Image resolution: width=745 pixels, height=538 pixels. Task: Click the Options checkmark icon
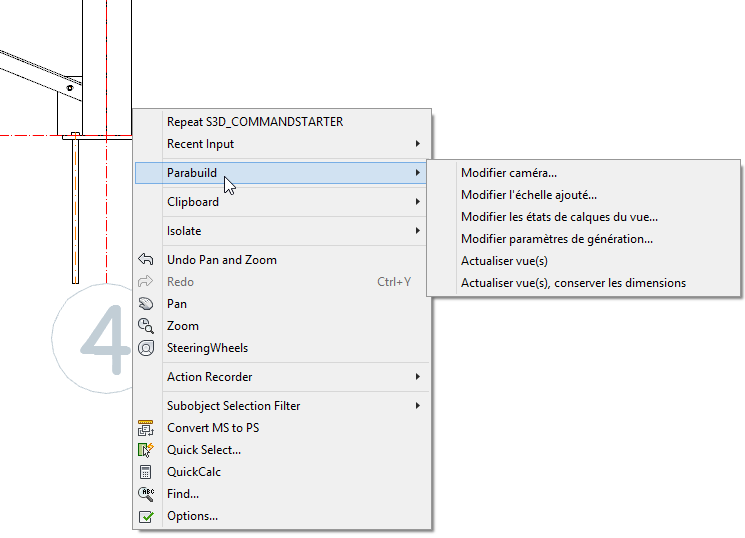tap(146, 516)
